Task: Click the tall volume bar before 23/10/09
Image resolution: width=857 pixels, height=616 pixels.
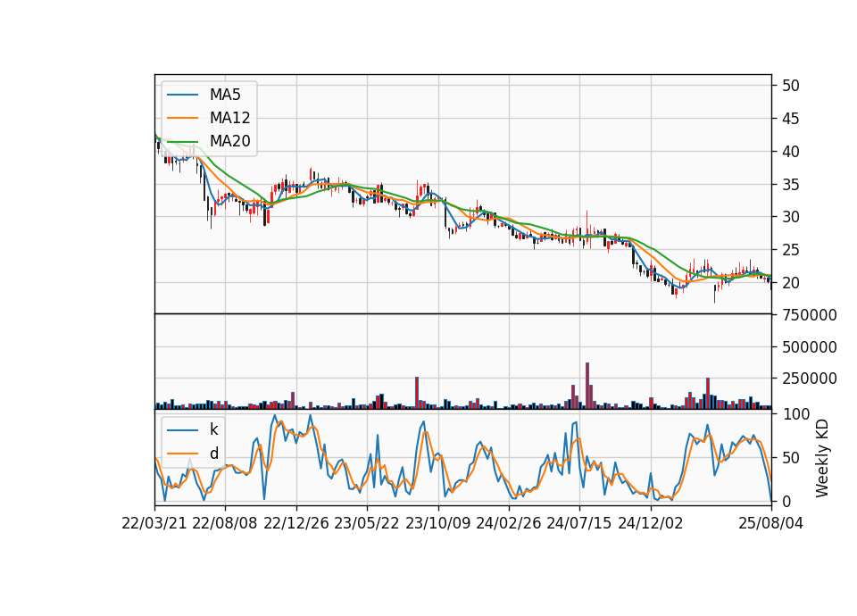Action: coord(417,393)
